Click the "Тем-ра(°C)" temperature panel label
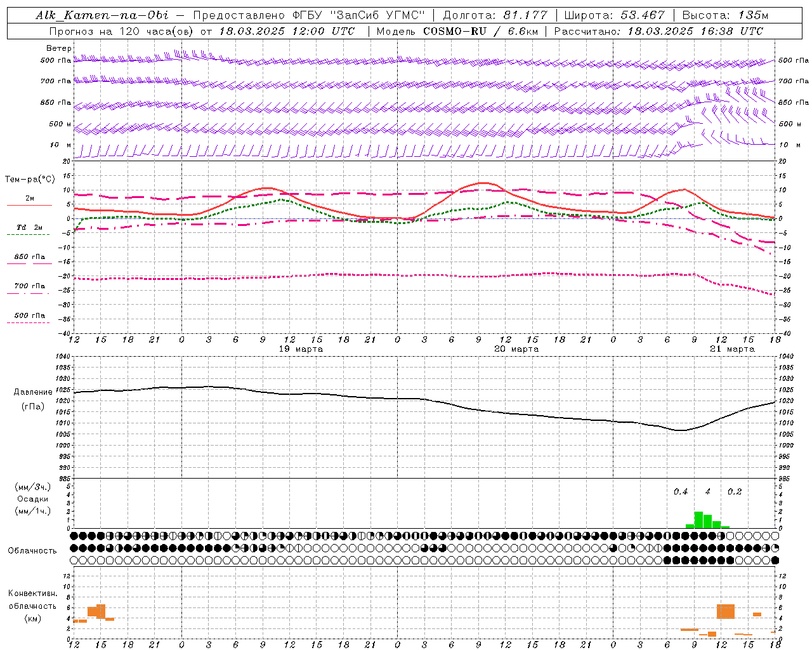Viewport: 812px width, 650px height. click(30, 180)
